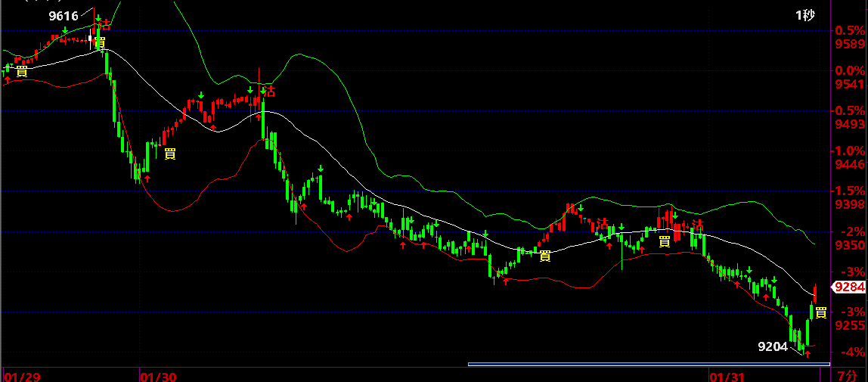Click the 01/31 date label
Screen dimensions: 868x382
pyautogui.click(x=727, y=375)
